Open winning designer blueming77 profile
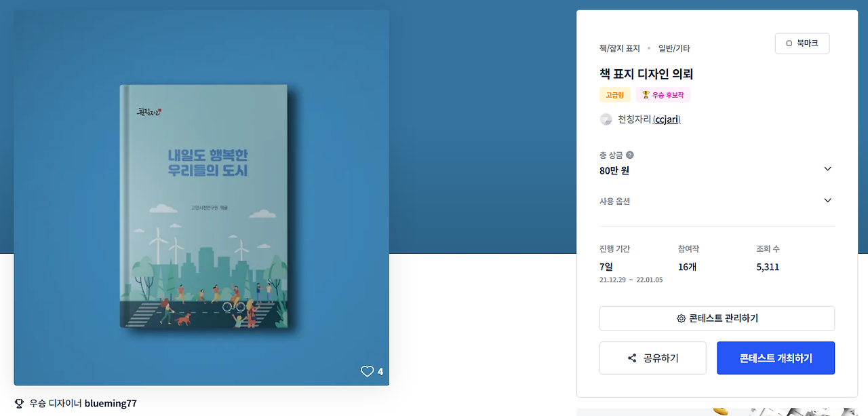 (x=111, y=403)
